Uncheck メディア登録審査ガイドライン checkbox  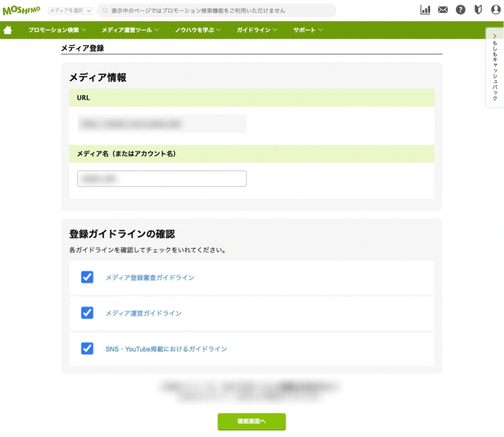pyautogui.click(x=87, y=277)
